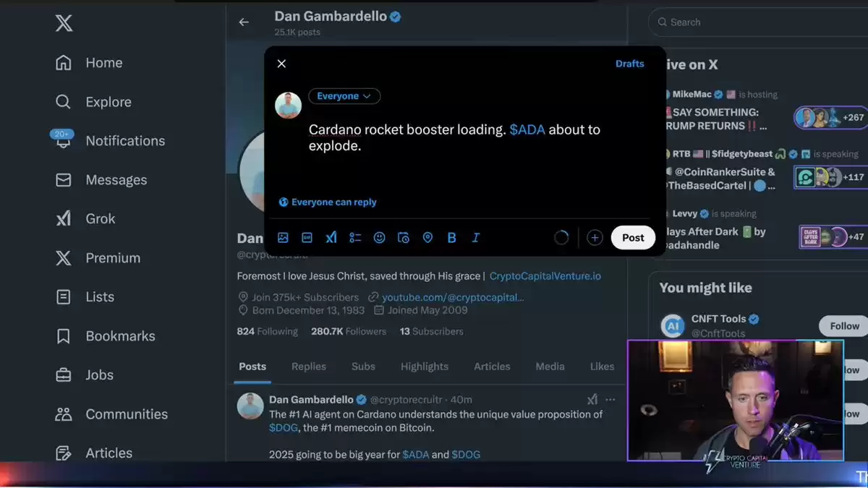Screen dimensions: 868x488
Task: Add media with the image icon
Action: click(283, 237)
